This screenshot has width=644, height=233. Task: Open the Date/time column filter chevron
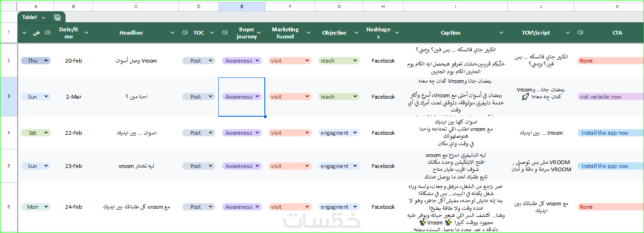coord(87,33)
